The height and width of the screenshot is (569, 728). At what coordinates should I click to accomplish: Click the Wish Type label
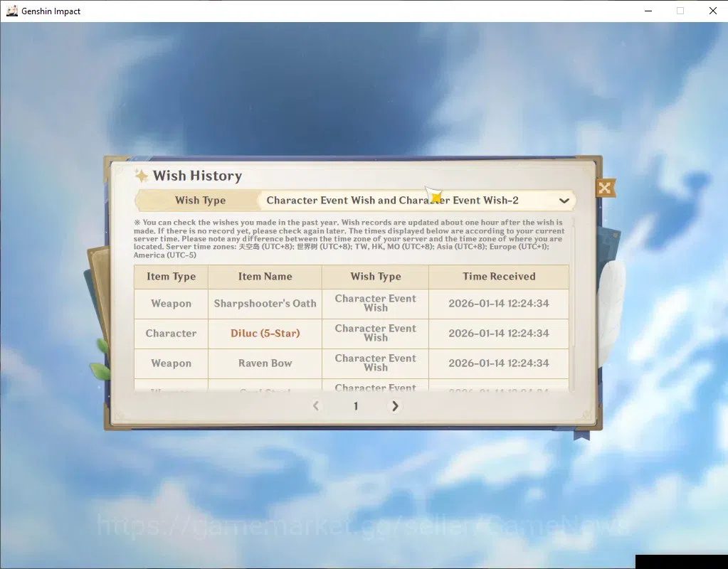(200, 201)
